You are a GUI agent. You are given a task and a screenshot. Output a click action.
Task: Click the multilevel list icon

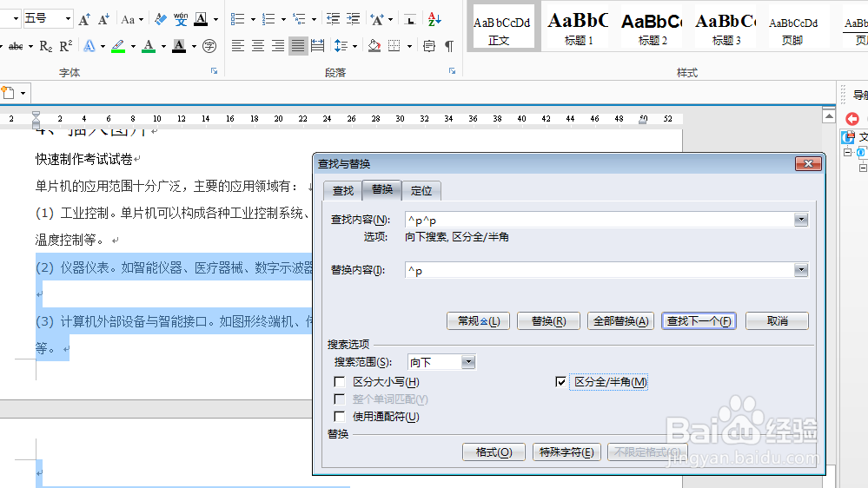click(299, 19)
